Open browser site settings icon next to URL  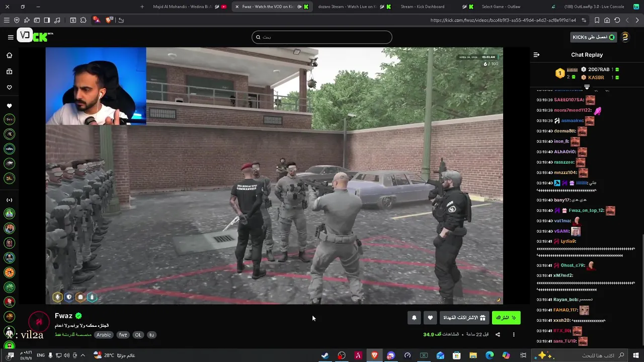point(584,20)
